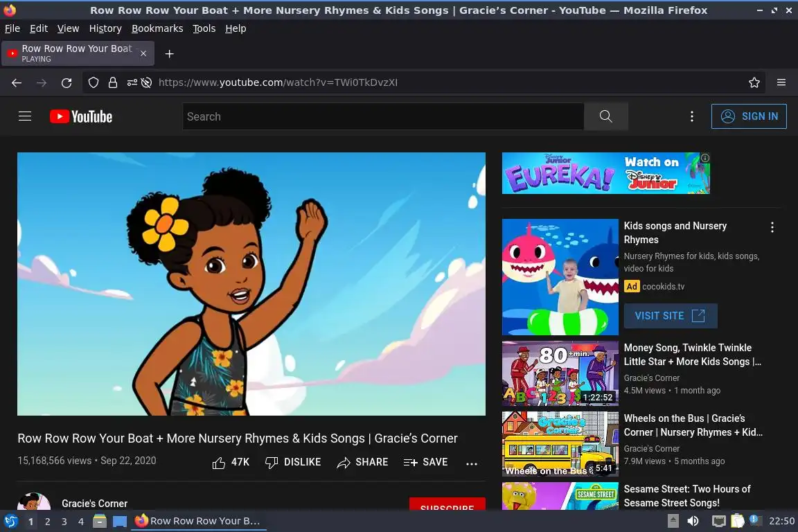This screenshot has height=532, width=798.
Task: Open the site permissions icon in address bar
Action: 132,82
